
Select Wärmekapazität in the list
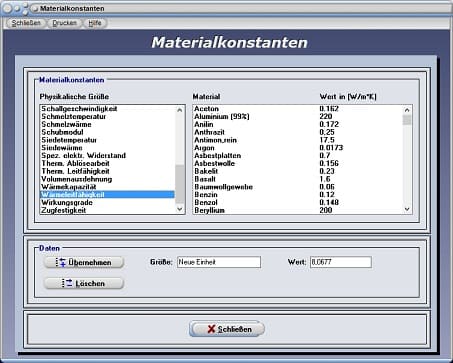click(107, 187)
